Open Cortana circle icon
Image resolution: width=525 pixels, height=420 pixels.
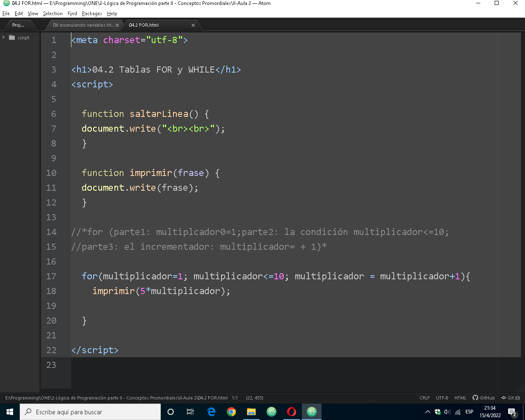pos(171,412)
